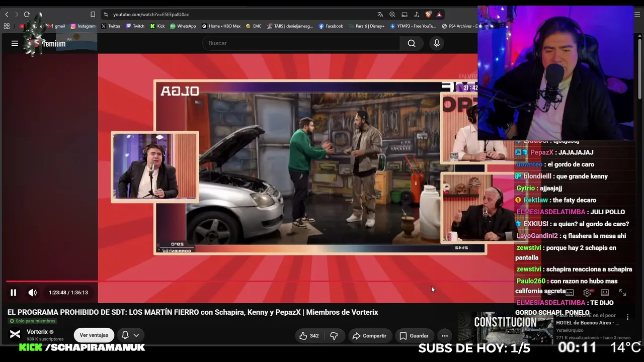Click Solo para miembros badge
Viewport: 644px width, 362px height.
click(x=32, y=321)
